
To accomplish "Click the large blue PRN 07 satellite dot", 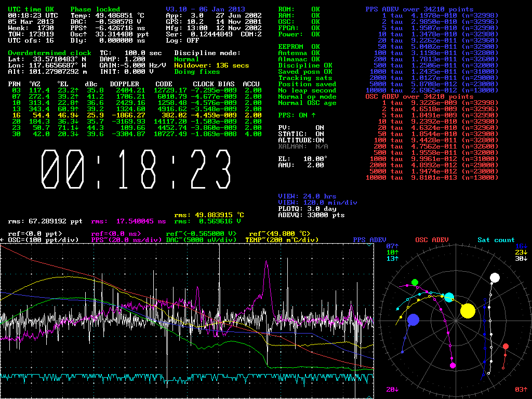I will [x=413, y=320].
